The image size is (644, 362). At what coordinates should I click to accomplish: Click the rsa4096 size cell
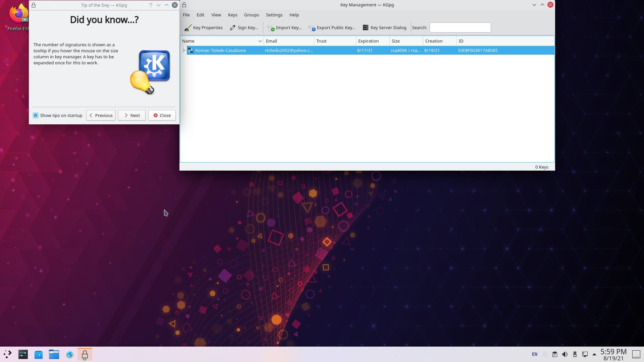pyautogui.click(x=406, y=50)
